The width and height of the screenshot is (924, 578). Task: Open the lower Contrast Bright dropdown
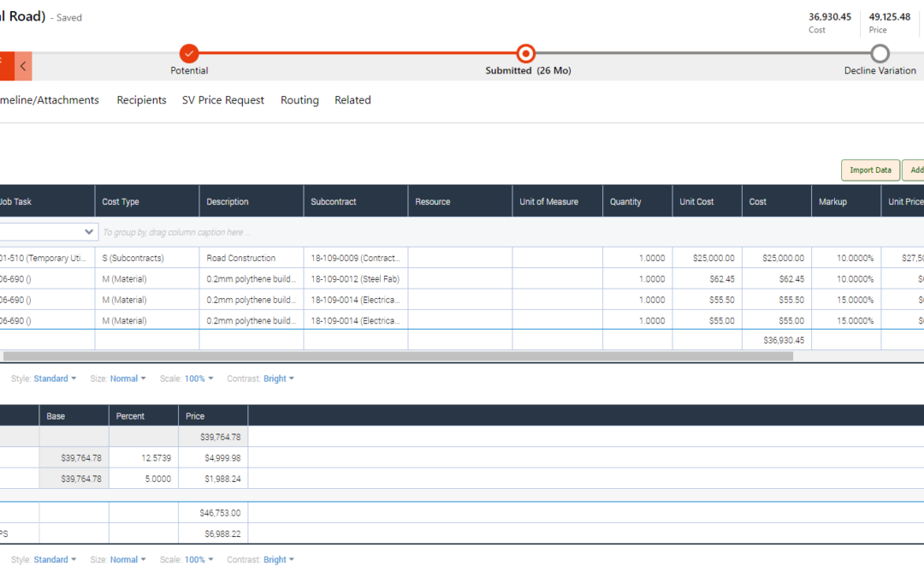(x=278, y=560)
